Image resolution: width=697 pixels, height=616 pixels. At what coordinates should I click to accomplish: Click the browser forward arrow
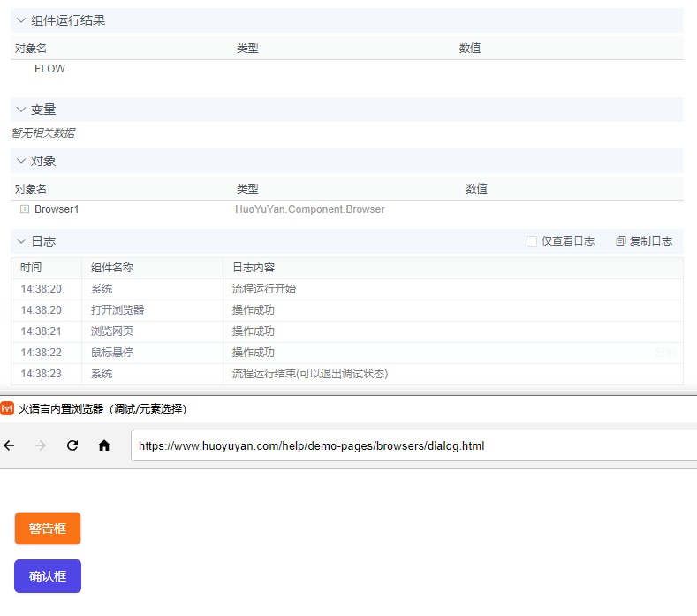[x=40, y=445]
